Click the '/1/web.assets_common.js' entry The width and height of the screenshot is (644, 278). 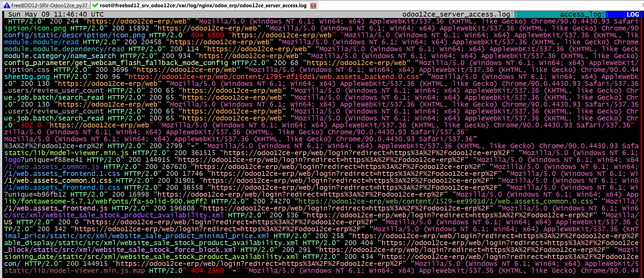52,167
